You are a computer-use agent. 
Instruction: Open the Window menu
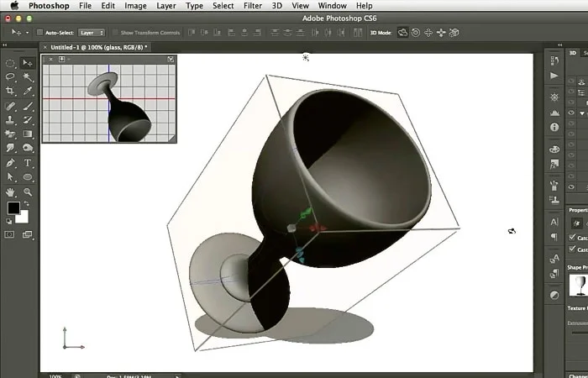tap(333, 6)
